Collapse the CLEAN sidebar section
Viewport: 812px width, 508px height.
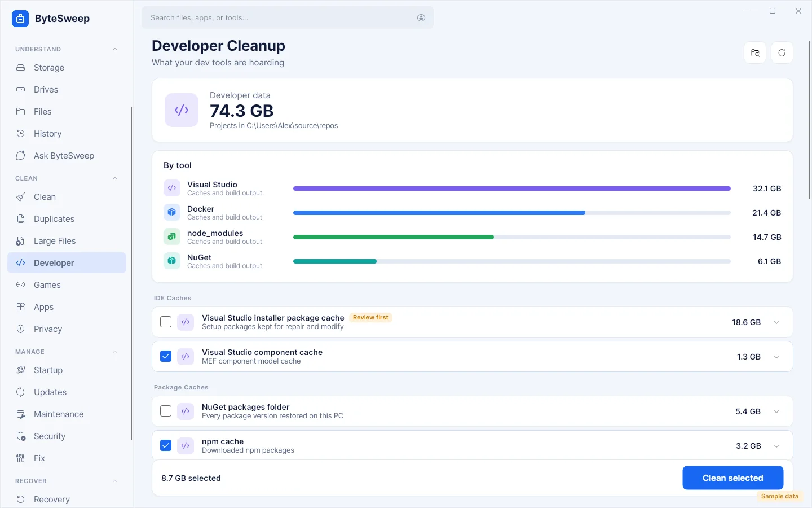click(115, 178)
